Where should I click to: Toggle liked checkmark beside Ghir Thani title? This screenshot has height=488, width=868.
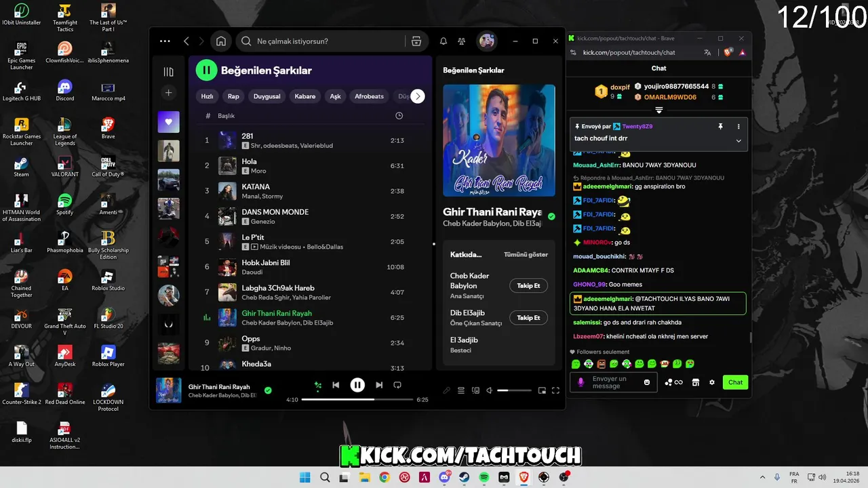pyautogui.click(x=551, y=217)
